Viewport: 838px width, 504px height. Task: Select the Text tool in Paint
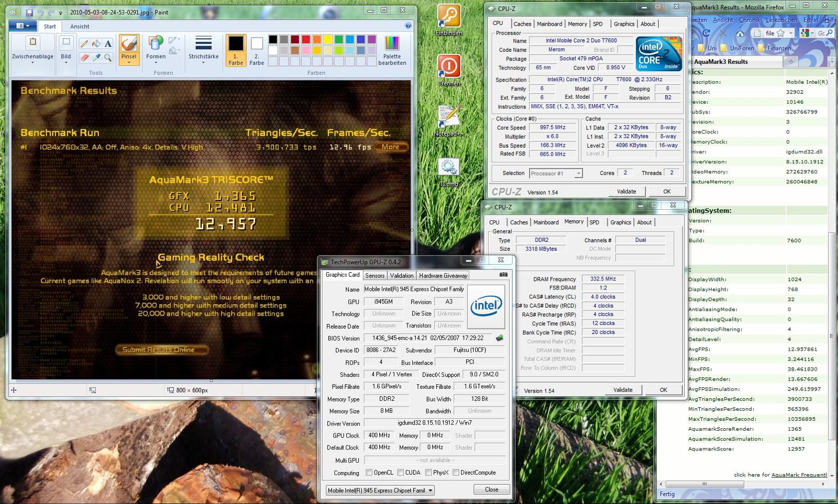click(x=108, y=44)
